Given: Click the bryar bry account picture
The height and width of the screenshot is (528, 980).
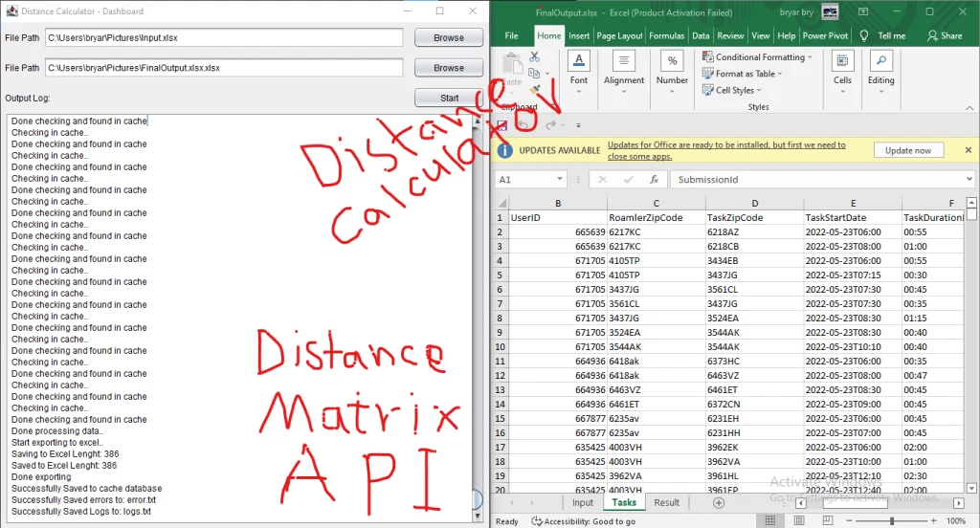Looking at the screenshot, I should [830, 11].
